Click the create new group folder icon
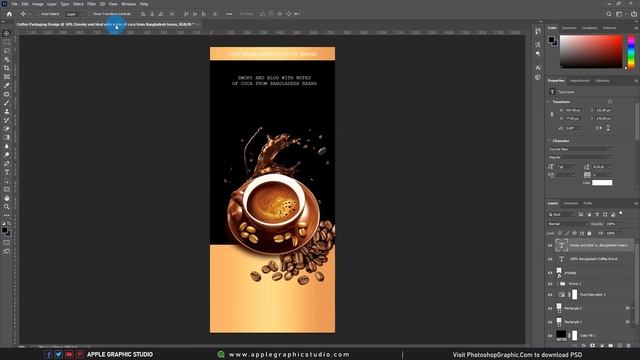 [611, 346]
